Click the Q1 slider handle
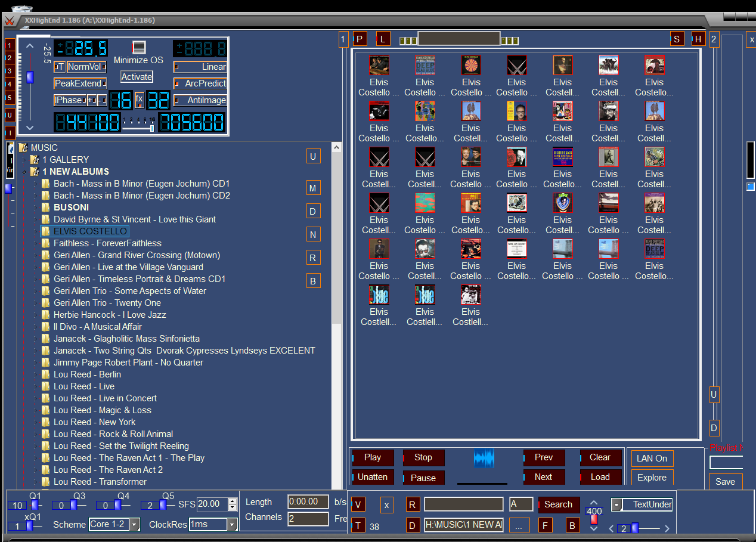Image resolution: width=756 pixels, height=542 pixels. coord(35,505)
